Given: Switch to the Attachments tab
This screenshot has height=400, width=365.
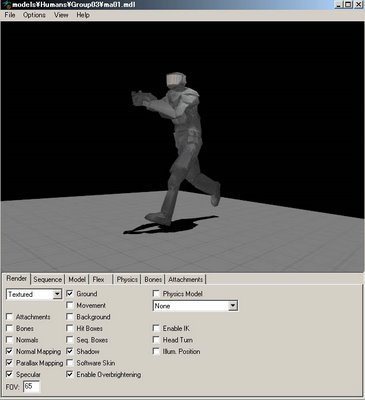Looking at the screenshot, I should tap(185, 280).
